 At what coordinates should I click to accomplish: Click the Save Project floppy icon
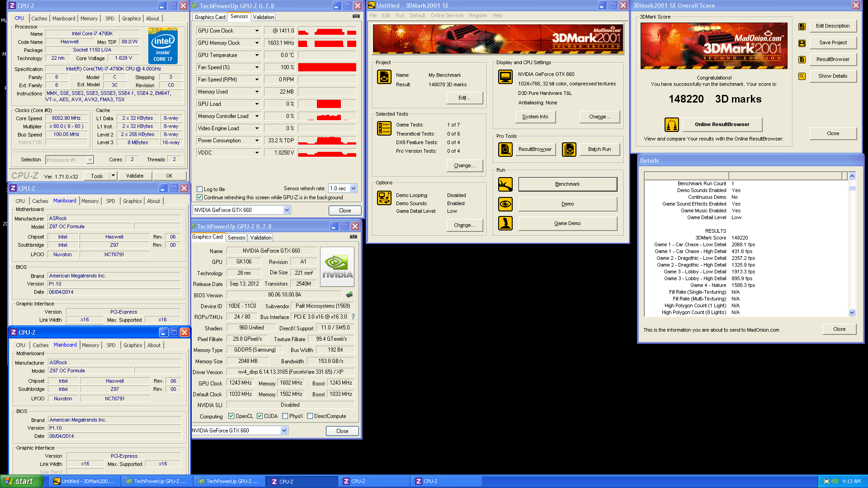coord(802,43)
